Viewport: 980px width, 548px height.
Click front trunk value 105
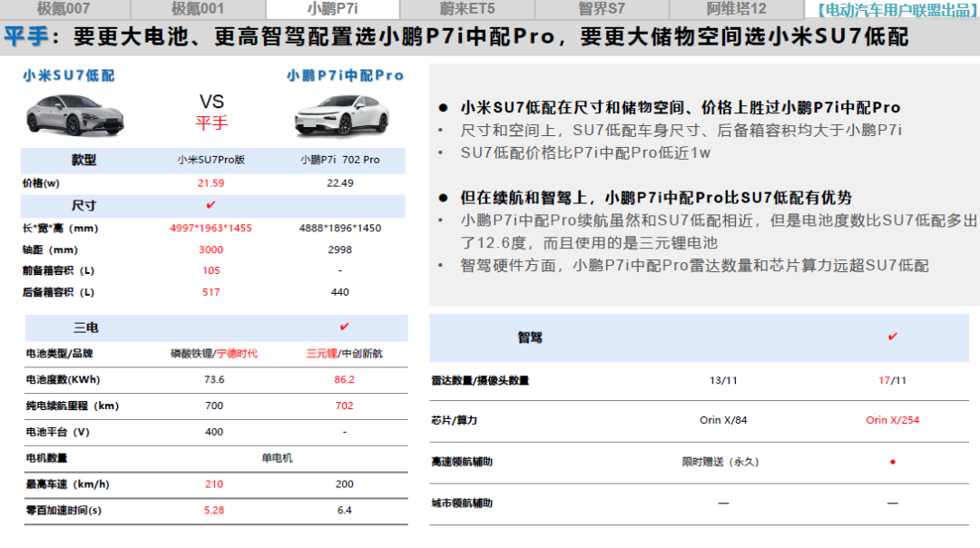211,270
